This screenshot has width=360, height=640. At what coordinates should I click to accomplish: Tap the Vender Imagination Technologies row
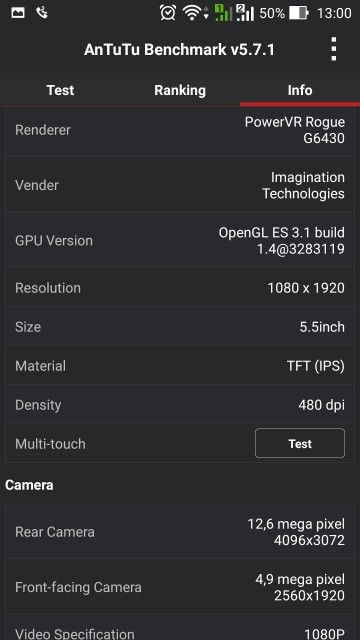coord(180,185)
